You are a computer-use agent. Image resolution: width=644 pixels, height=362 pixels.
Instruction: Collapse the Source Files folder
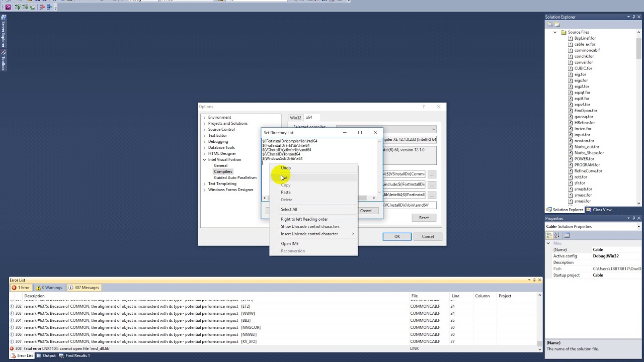[x=555, y=32]
